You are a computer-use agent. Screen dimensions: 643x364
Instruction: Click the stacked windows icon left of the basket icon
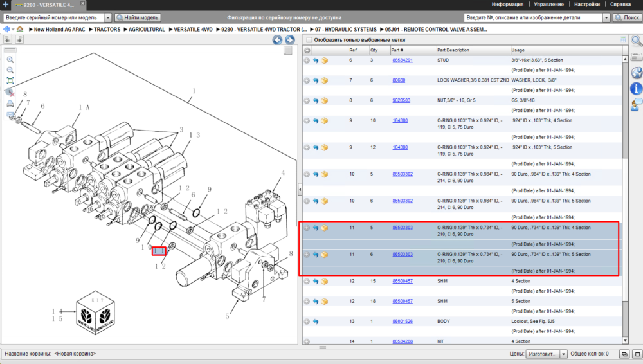tap(624, 354)
